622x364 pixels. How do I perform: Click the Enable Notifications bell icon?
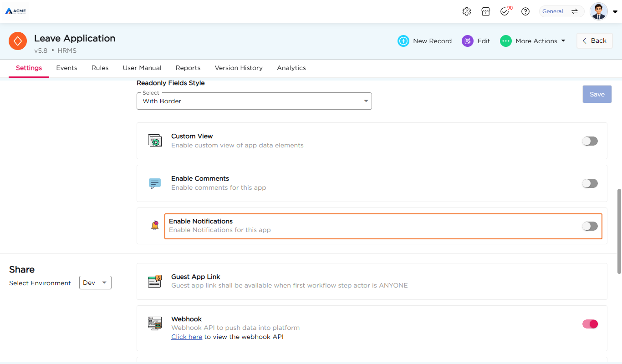click(155, 225)
